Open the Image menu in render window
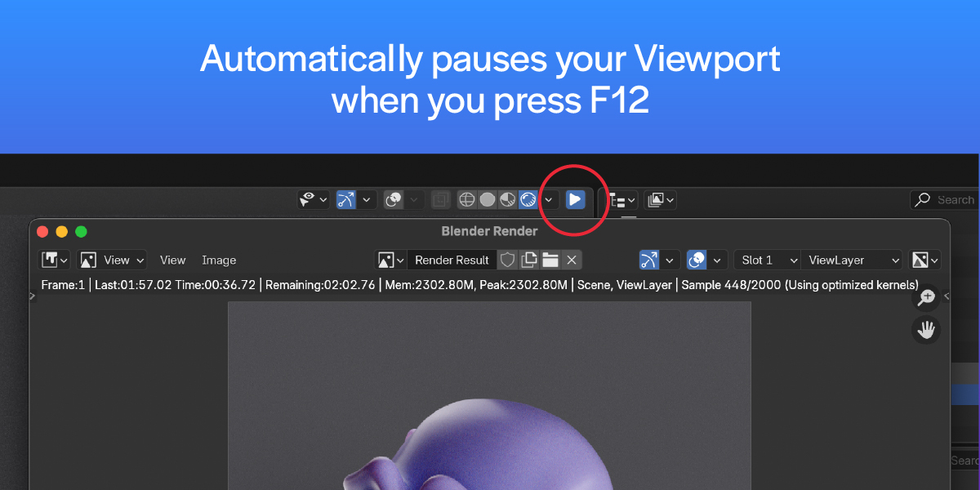Screen dimensions: 980x490 pyautogui.click(x=219, y=260)
